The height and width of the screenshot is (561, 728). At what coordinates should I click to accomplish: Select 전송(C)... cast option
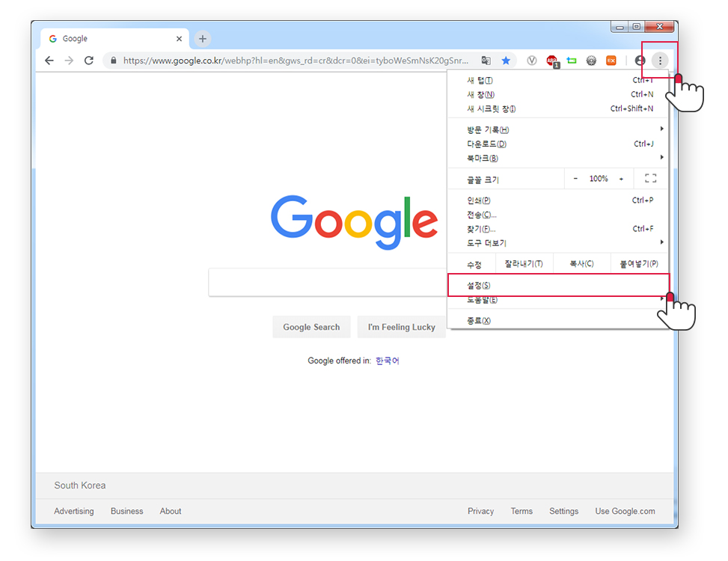[557, 215]
